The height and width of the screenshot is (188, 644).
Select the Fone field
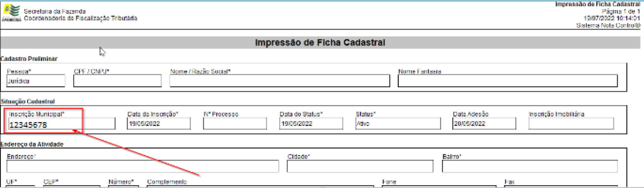(x=439, y=186)
